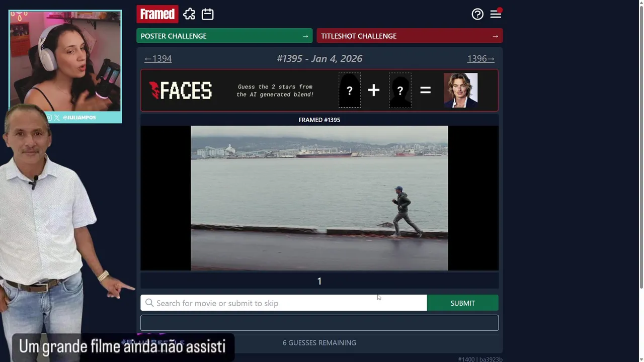644x362 pixels.
Task: Click the Submit button
Action: tap(462, 303)
